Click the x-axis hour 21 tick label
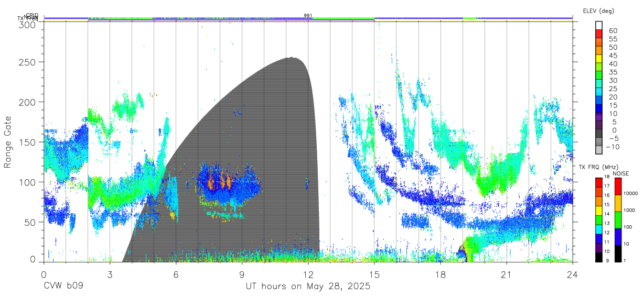The width and height of the screenshot is (644, 297). point(507,274)
